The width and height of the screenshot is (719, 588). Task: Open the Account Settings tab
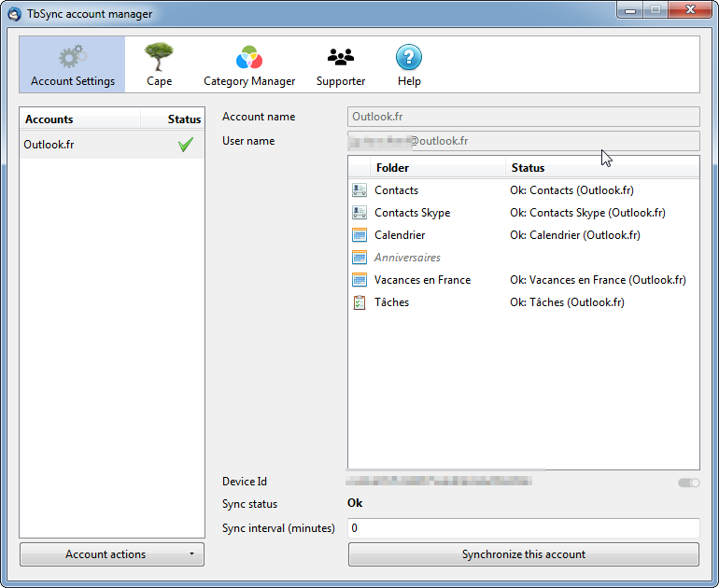click(x=73, y=64)
